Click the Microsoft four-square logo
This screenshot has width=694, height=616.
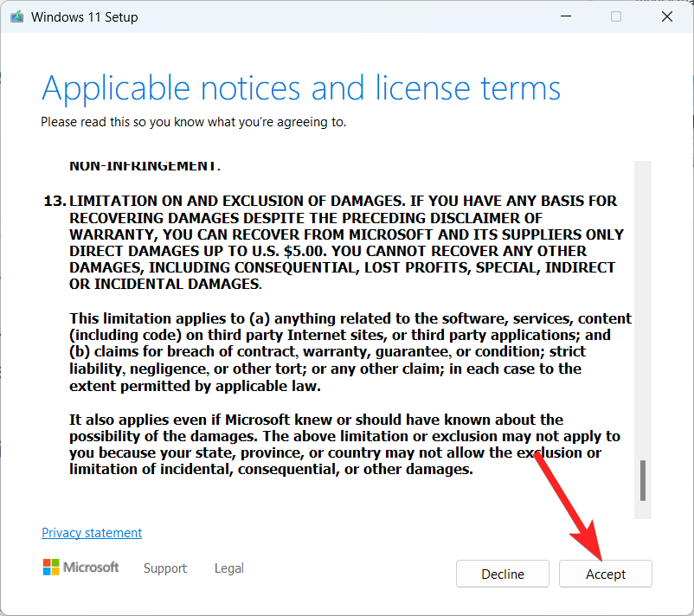pos(52,568)
